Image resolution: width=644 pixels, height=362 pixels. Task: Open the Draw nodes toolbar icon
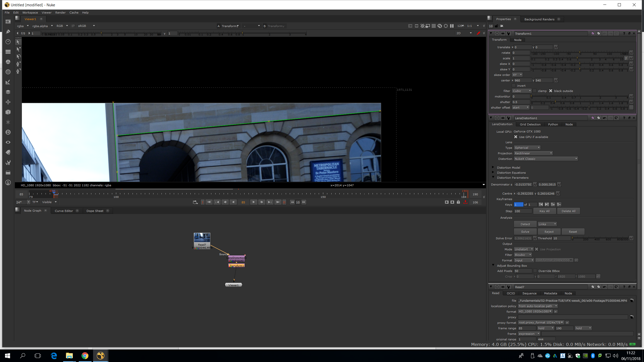coord(8,32)
